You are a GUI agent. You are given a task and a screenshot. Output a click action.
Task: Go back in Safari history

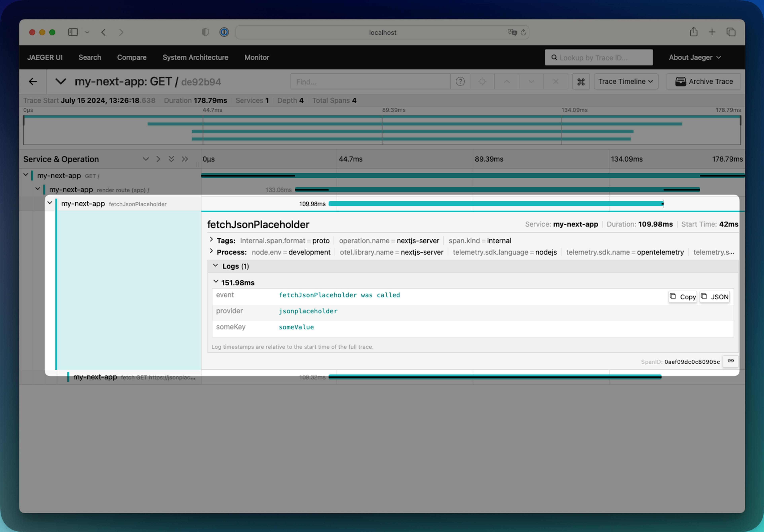tap(103, 32)
